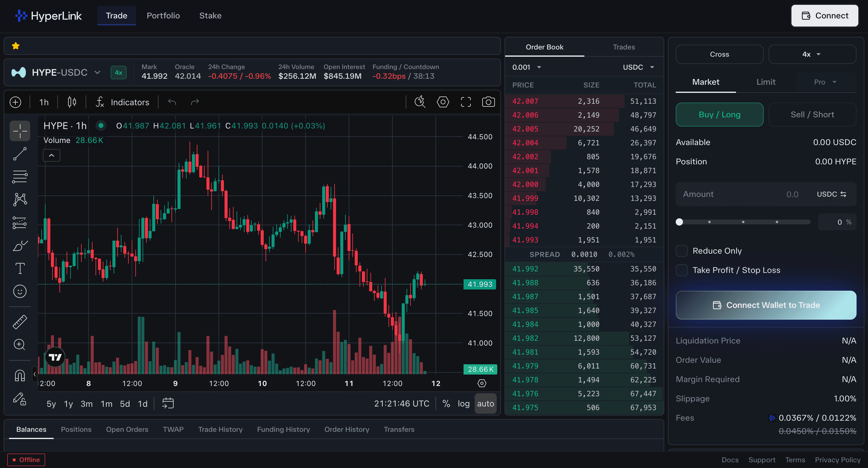The height and width of the screenshot is (468, 868).
Task: Click the redo arrow in chart toolbar
Action: point(195,102)
